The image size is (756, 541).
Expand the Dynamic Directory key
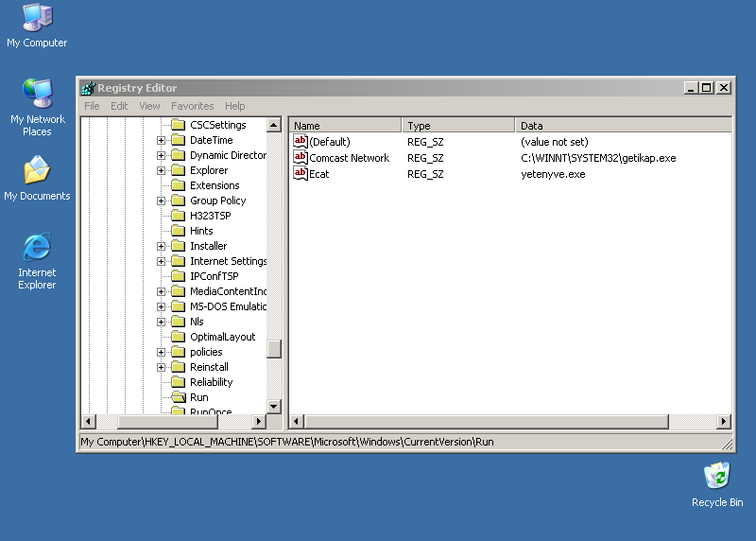(x=161, y=155)
